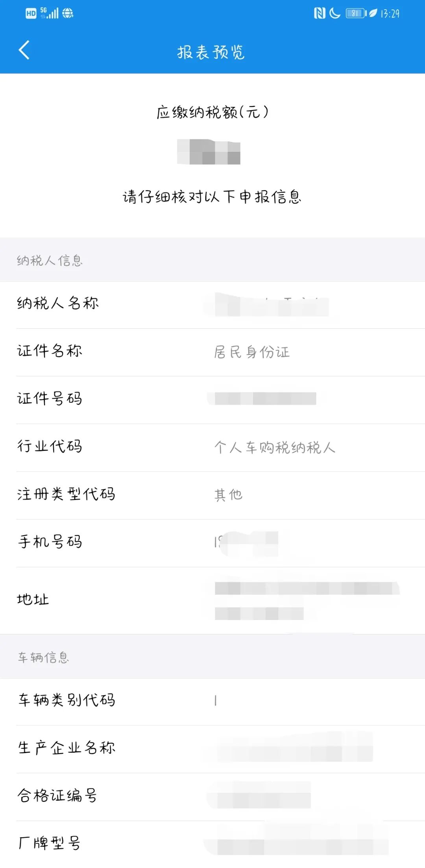Tap the moon do-not-disturb icon
This screenshot has height=868, width=425.
(335, 13)
